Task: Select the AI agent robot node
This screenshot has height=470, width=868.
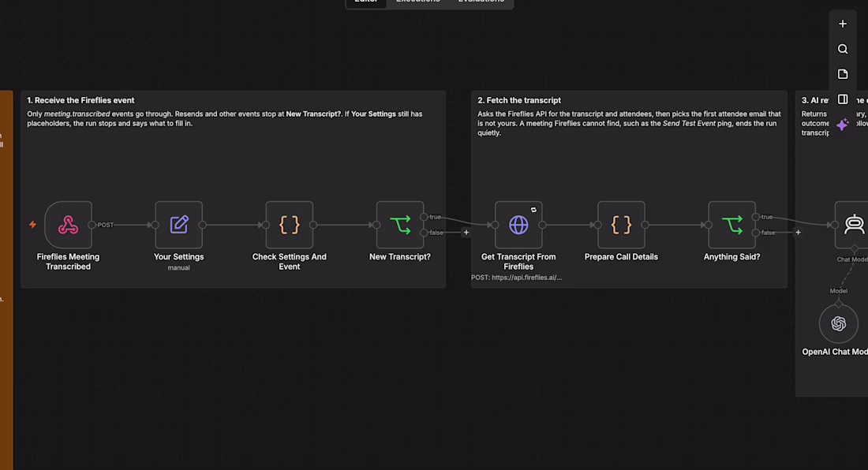Action: coord(853,225)
